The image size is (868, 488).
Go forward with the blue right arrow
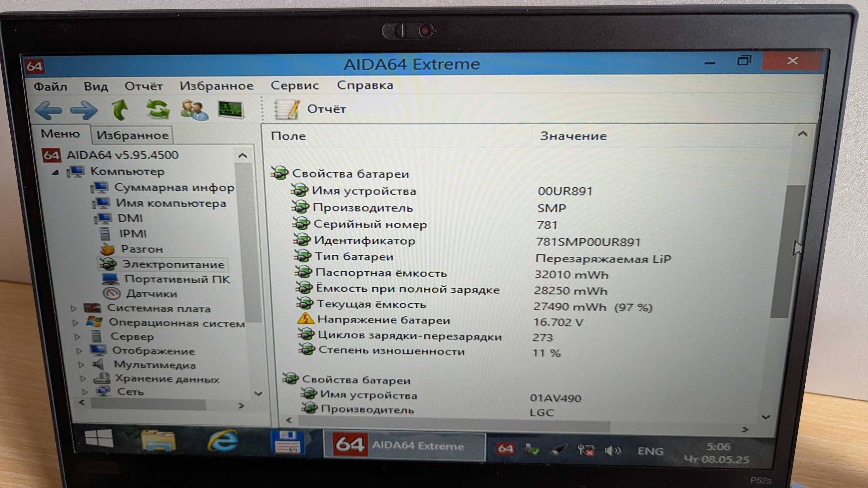click(84, 110)
